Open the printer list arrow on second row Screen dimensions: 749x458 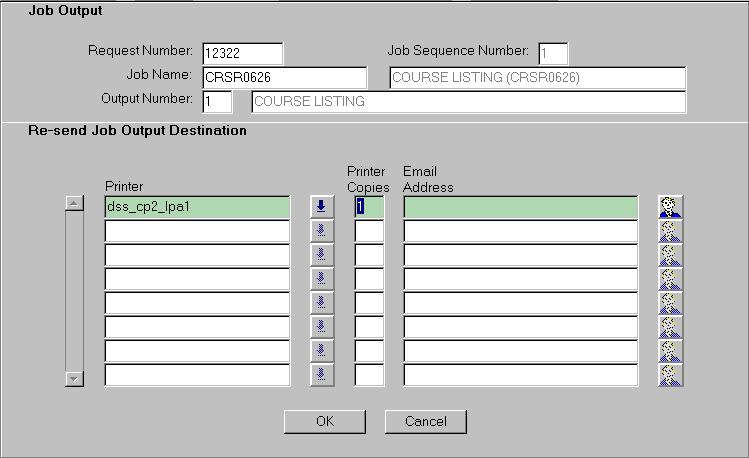(321, 231)
